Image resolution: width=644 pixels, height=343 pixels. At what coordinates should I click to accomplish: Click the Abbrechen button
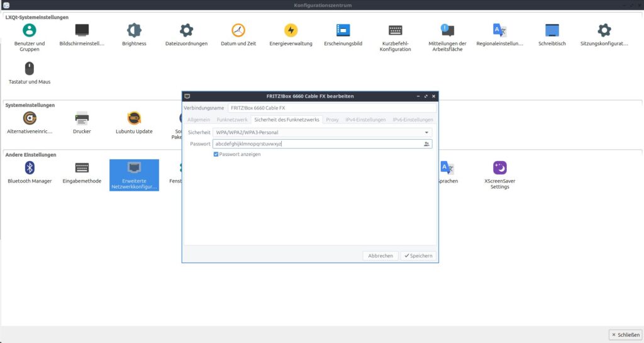point(380,256)
